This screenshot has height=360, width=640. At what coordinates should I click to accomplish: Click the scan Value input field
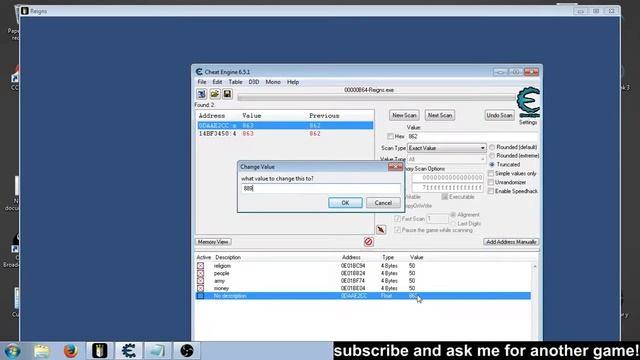click(472, 136)
